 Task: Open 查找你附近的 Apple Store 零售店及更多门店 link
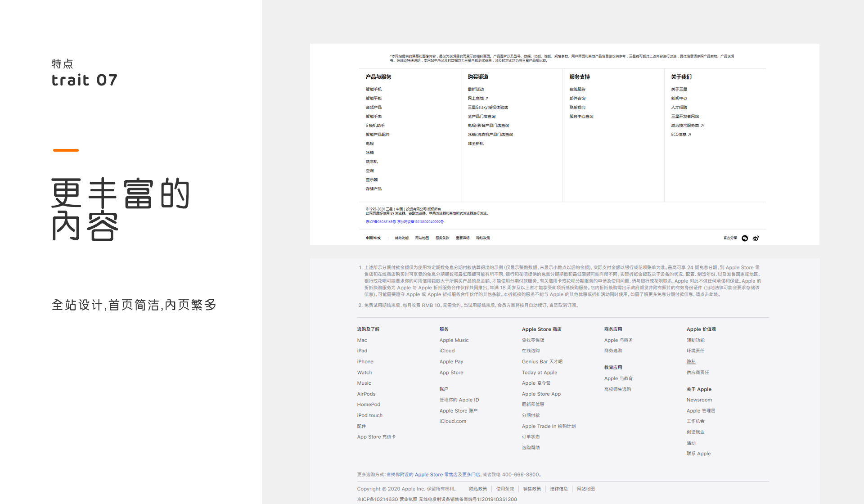click(x=433, y=474)
